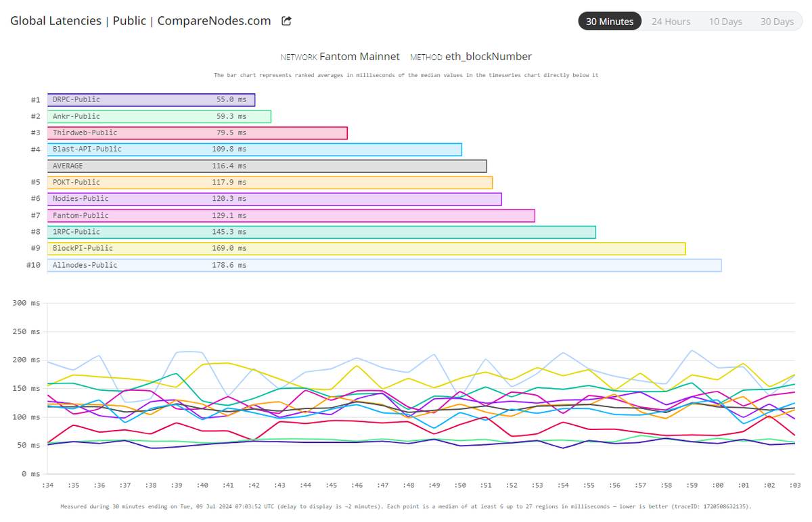812x522 pixels.
Task: Click the 129.1 ms value
Action: tap(229, 215)
